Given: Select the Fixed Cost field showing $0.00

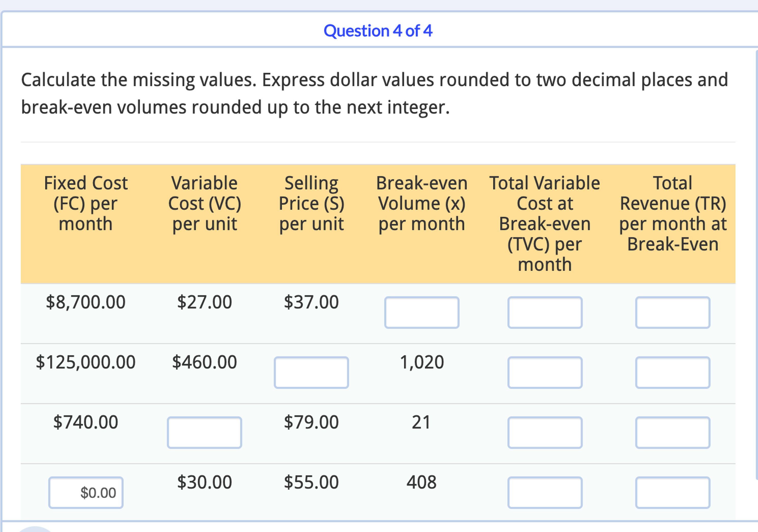Looking at the screenshot, I should 85,492.
